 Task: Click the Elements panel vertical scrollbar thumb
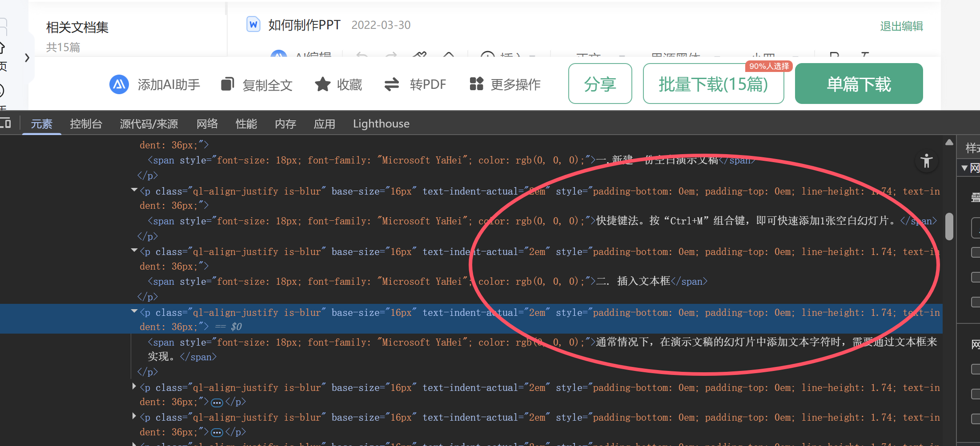click(x=949, y=226)
